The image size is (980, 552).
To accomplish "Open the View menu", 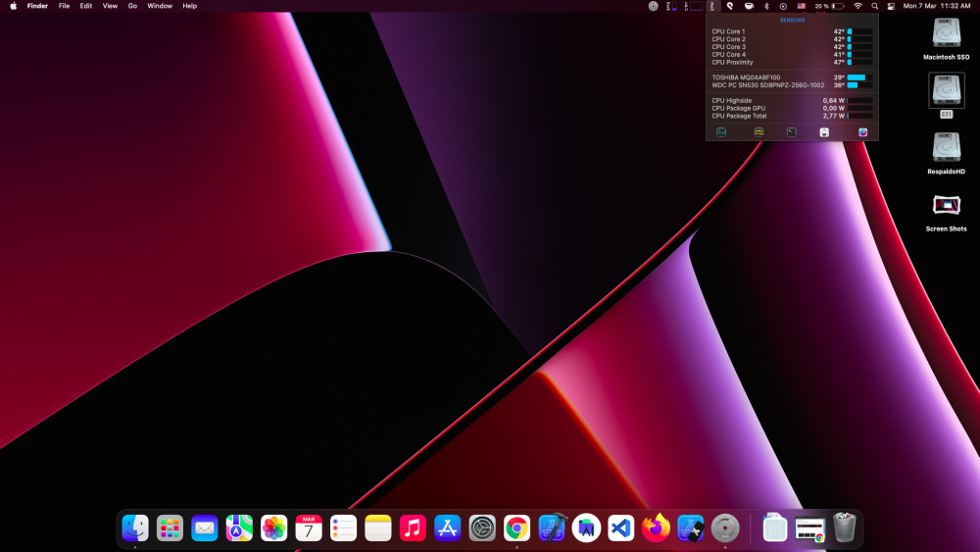I will 110,6.
